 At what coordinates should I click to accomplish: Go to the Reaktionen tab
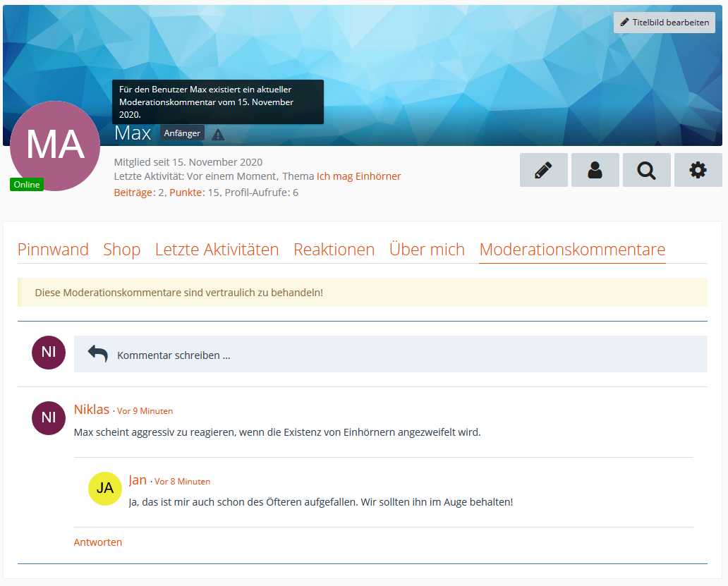(x=334, y=250)
